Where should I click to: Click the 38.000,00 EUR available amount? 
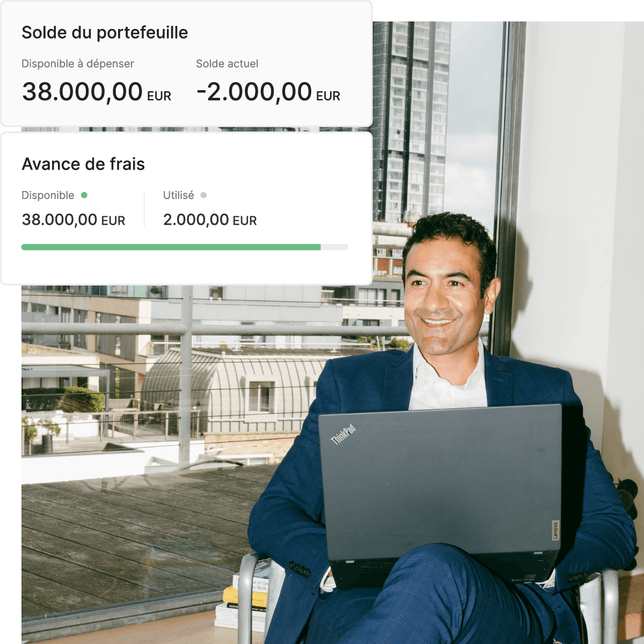pos(97,92)
